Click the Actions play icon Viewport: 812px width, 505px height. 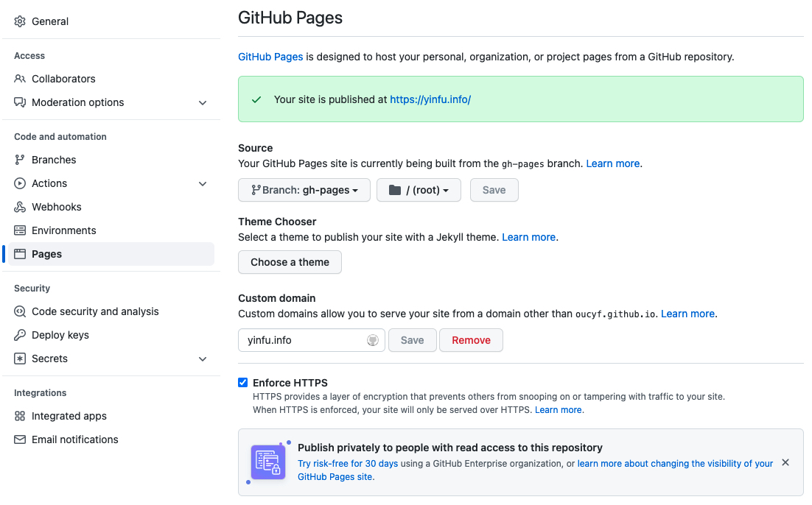pyautogui.click(x=20, y=183)
